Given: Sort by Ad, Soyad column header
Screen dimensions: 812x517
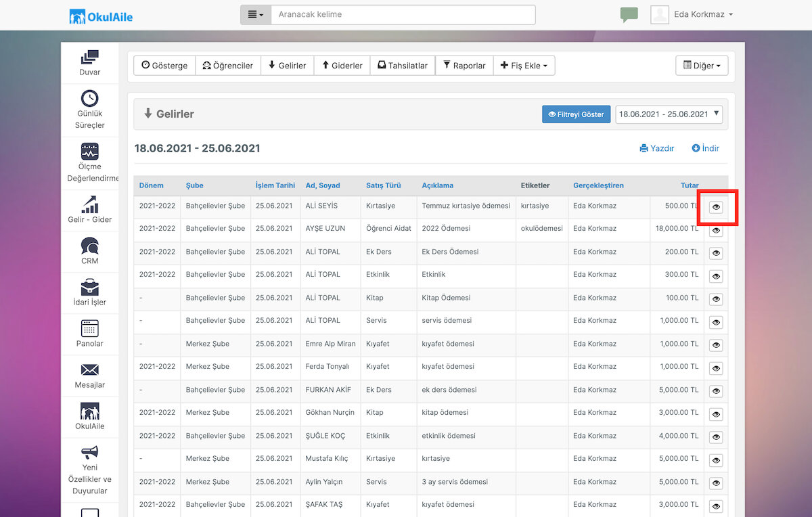Looking at the screenshot, I should (323, 185).
